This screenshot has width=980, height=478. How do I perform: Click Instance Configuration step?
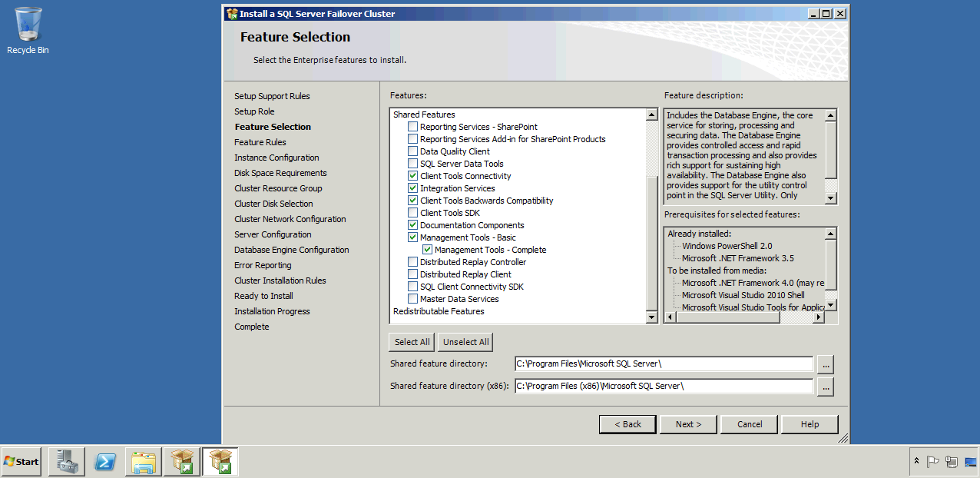point(276,158)
